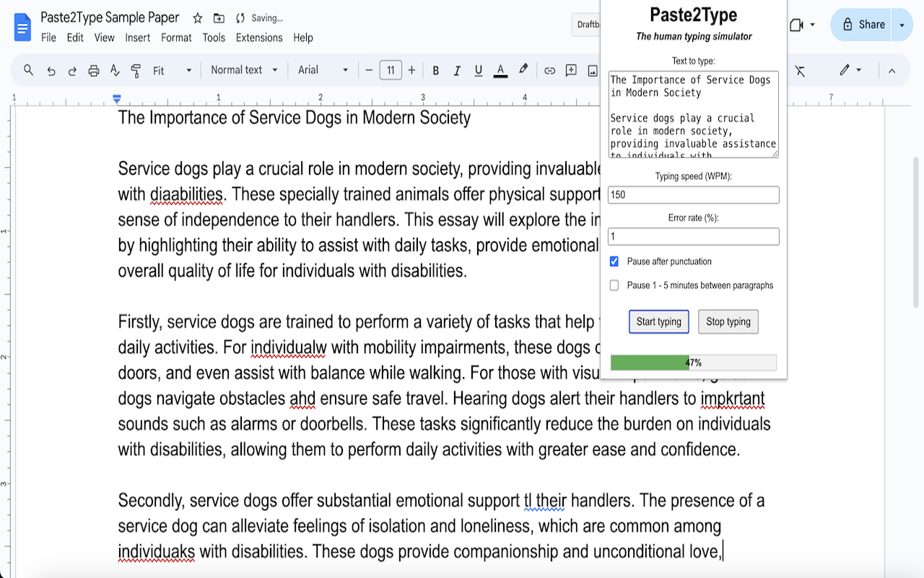This screenshot has width=924, height=578.
Task: Click the Redo icon
Action: [x=71, y=70]
